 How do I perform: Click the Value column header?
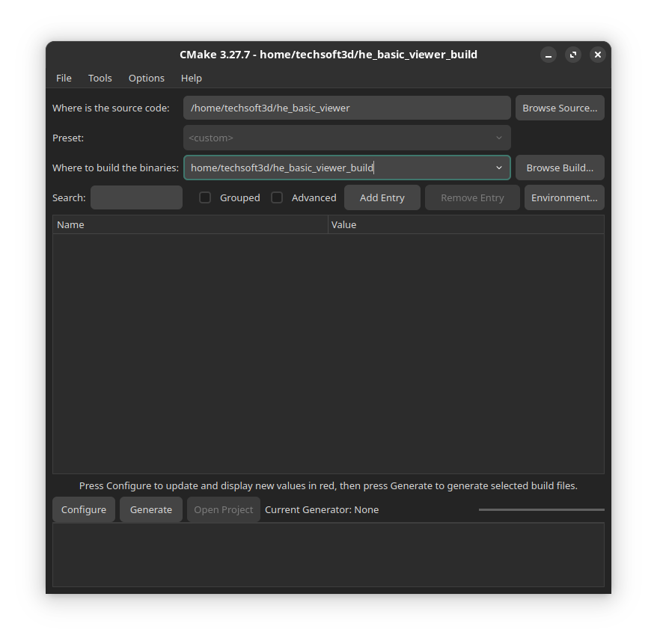466,225
